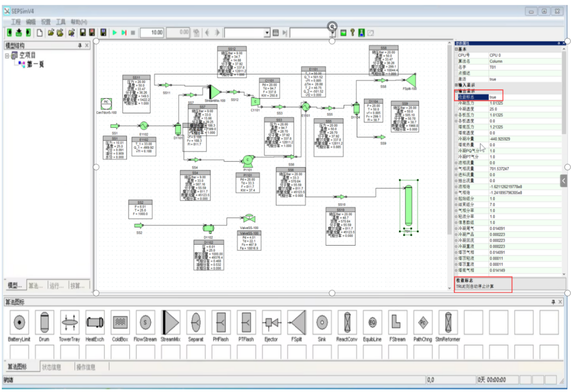
Task: Open the first toolbar combo box dropdown
Action: [x=267, y=33]
